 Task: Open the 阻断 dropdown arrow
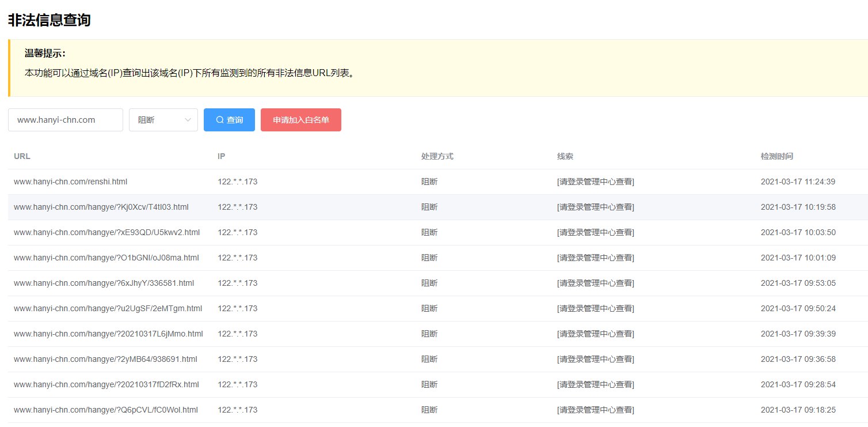188,120
